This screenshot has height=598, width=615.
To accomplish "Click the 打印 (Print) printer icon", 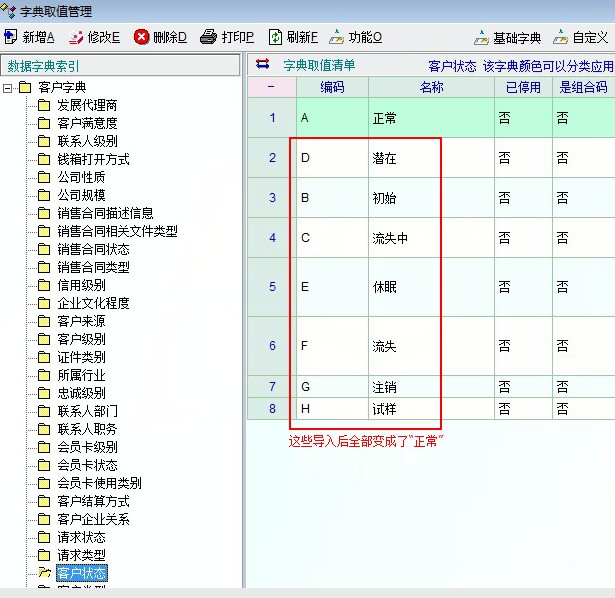I will tap(208, 37).
